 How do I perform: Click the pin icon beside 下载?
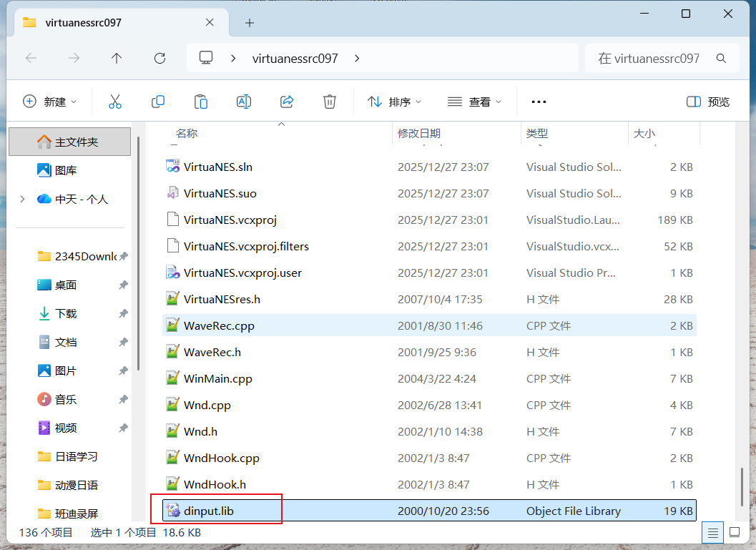(124, 313)
